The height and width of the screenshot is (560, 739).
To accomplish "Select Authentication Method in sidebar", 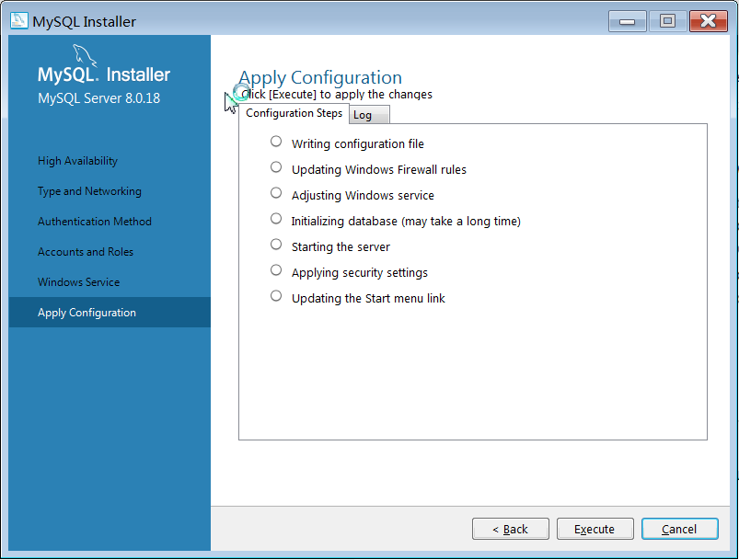I will 94,222.
